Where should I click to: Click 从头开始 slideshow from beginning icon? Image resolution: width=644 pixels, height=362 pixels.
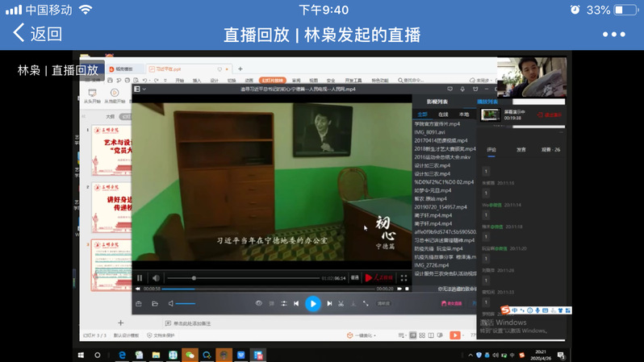tap(93, 96)
